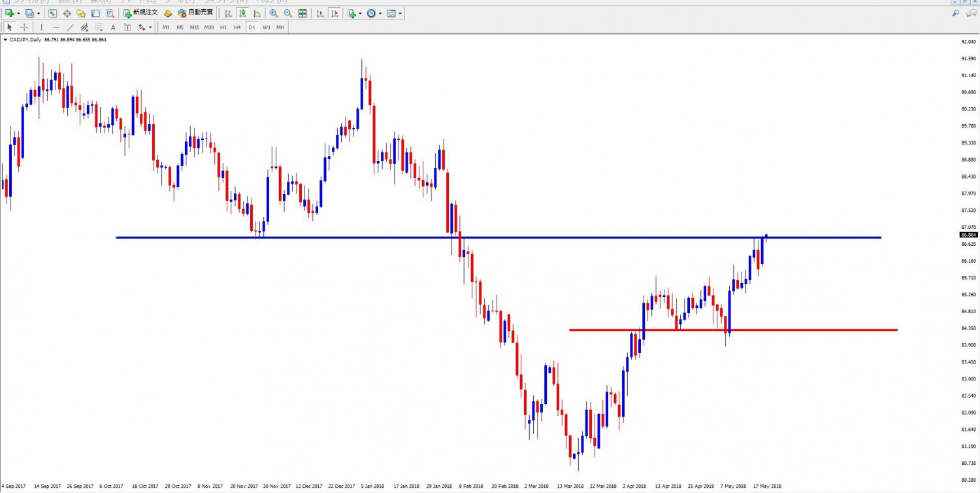Click the 80.730 price axis value
980x493 pixels.
click(x=968, y=464)
